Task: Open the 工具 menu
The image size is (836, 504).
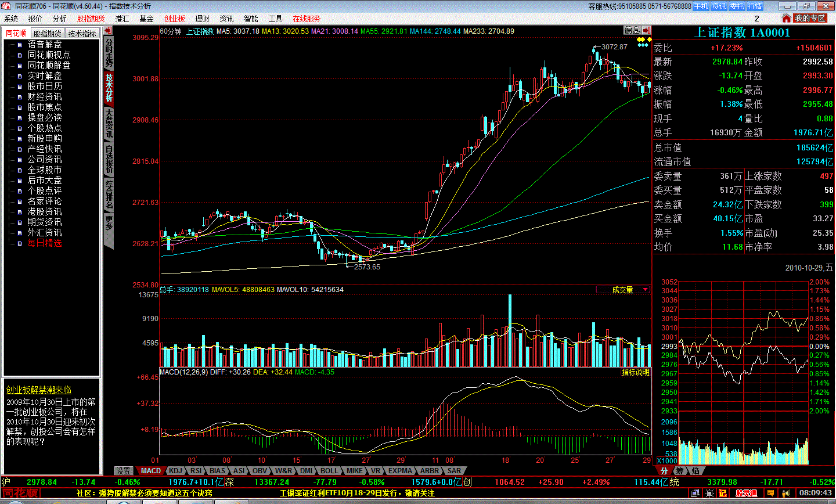Action: click(x=275, y=19)
